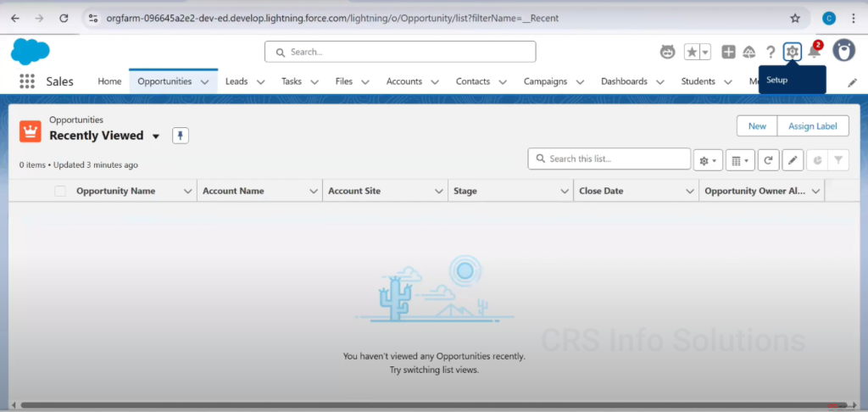Image resolution: width=868 pixels, height=412 pixels.
Task: Open the user profile avatar
Action: [x=843, y=51]
